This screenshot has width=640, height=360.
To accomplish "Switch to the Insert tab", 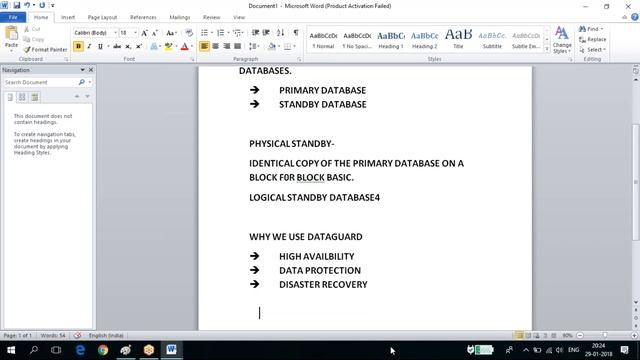I will [68, 17].
